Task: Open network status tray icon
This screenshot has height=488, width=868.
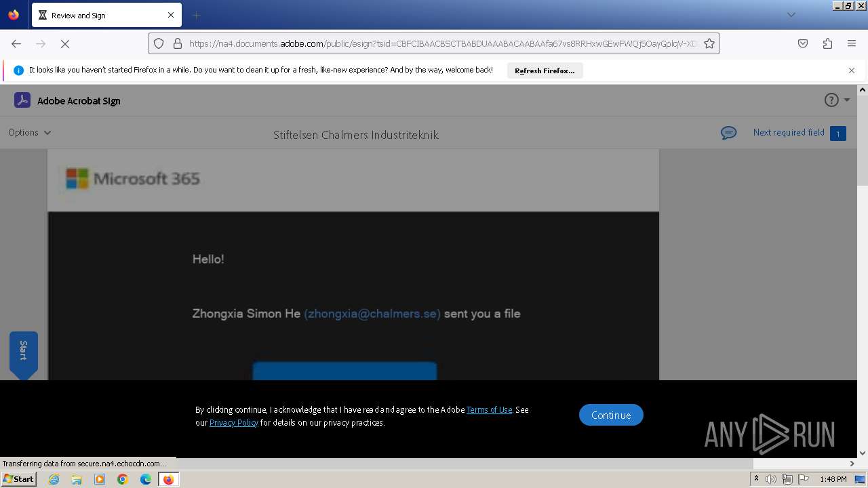Action: tap(787, 479)
